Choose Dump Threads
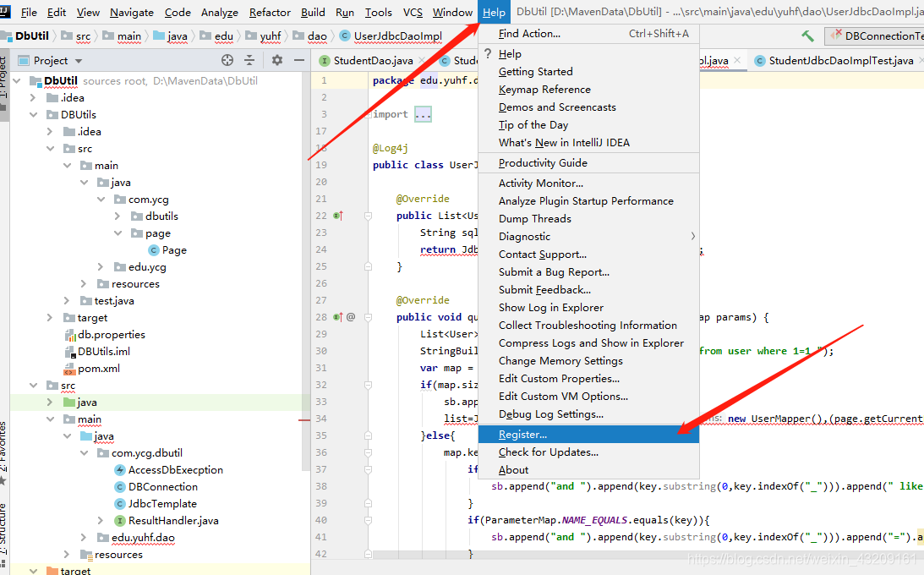 click(588, 218)
